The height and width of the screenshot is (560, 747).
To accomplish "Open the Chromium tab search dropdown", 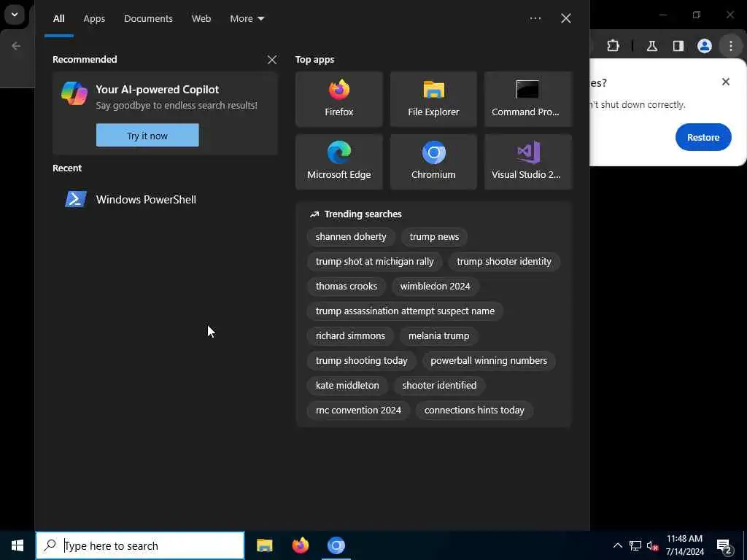I will tap(15, 15).
